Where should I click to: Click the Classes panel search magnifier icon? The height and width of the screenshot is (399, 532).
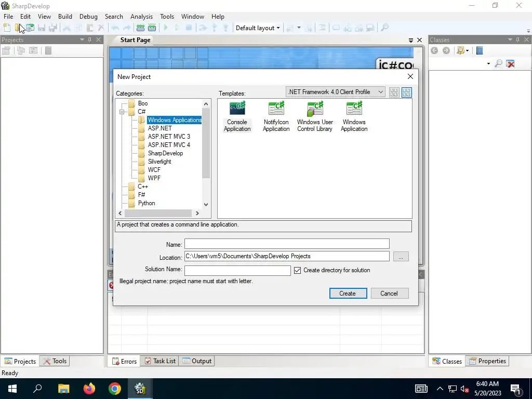pos(498,63)
